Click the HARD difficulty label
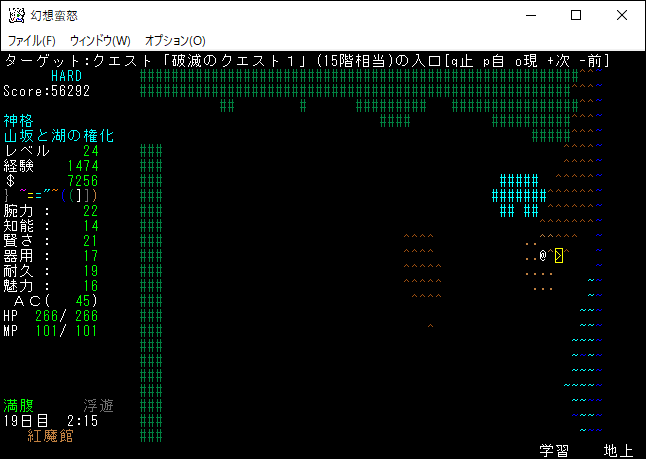Screen dimensions: 646x459 (x=67, y=76)
